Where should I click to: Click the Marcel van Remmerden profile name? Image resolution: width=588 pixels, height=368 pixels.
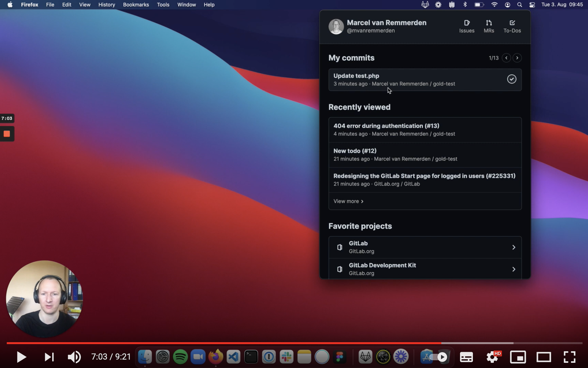(x=387, y=23)
